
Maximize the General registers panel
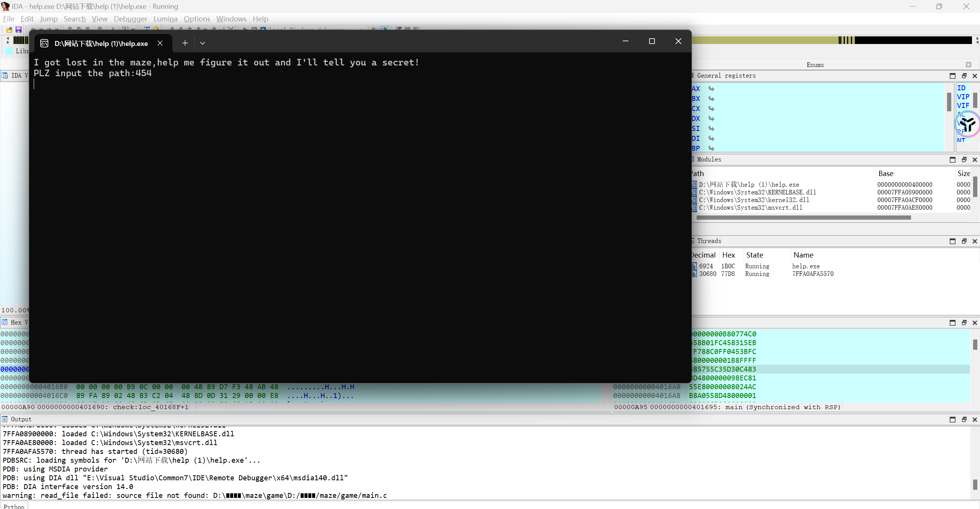tap(952, 76)
